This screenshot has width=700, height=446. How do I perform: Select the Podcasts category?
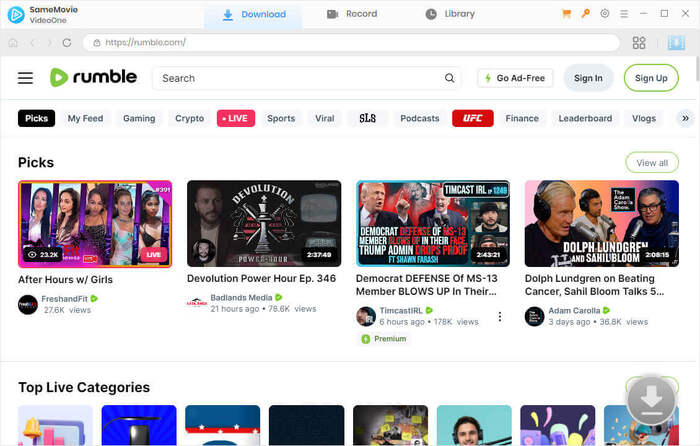pyautogui.click(x=420, y=118)
